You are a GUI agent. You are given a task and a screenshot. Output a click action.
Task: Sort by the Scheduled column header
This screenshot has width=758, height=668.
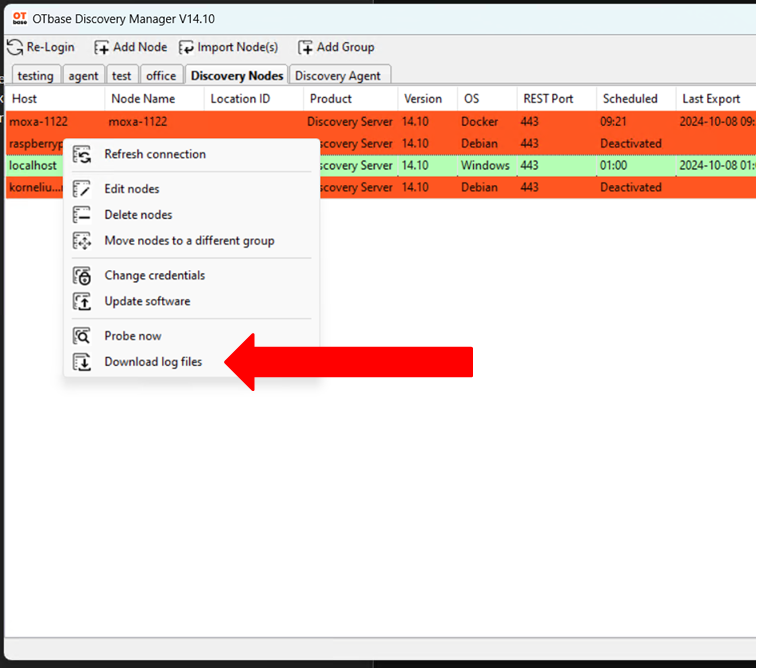[x=636, y=99]
